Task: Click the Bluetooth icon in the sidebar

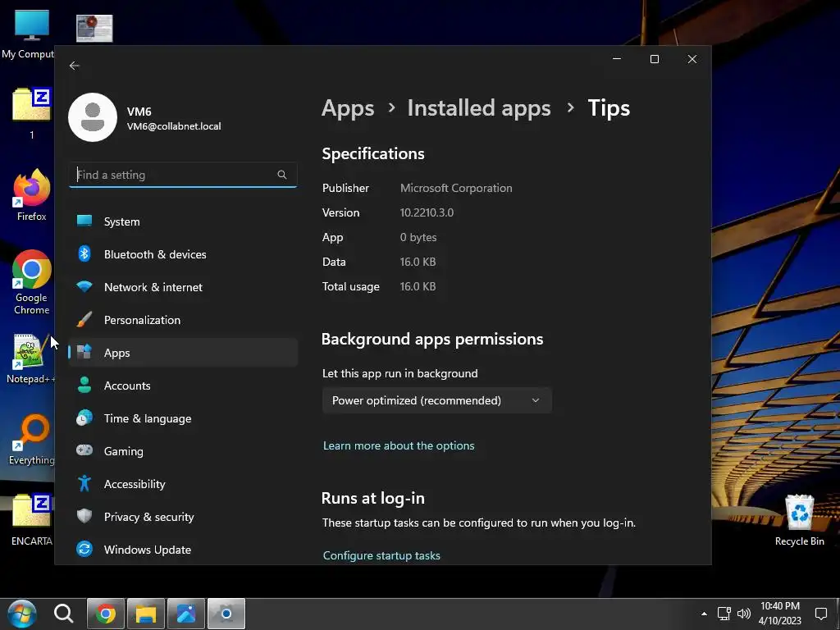Action: 84,254
